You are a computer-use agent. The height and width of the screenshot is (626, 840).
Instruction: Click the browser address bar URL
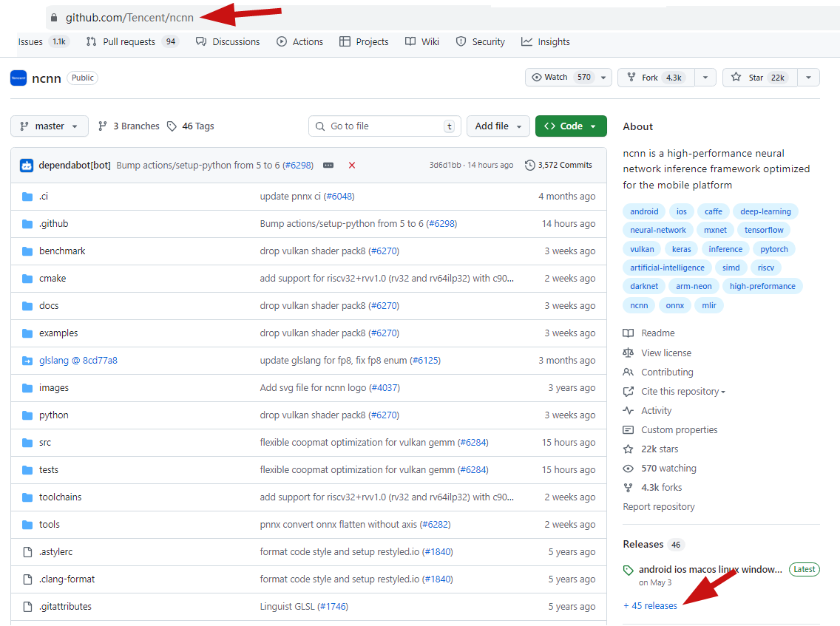[129, 18]
